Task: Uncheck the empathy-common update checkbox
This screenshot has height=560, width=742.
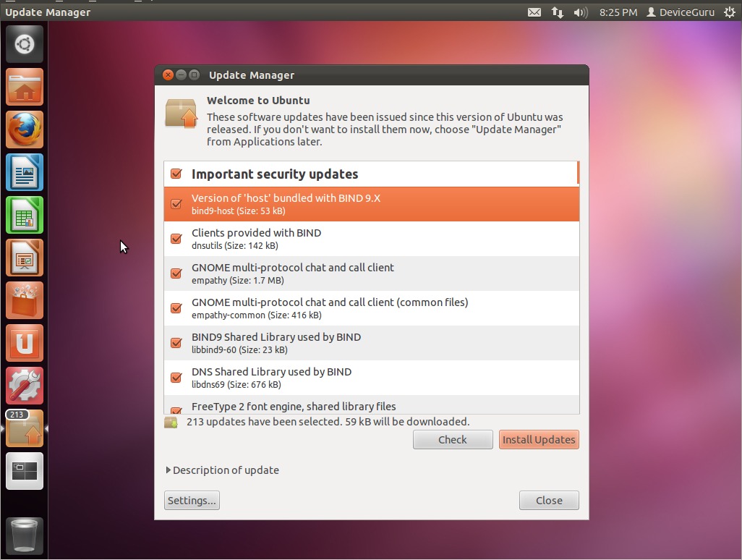Action: tap(176, 308)
